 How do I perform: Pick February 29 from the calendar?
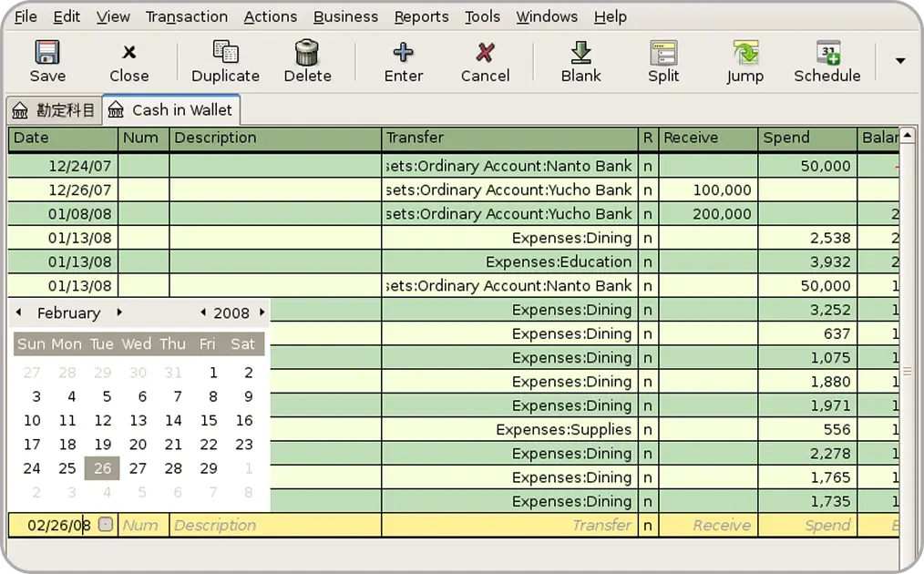(x=208, y=467)
